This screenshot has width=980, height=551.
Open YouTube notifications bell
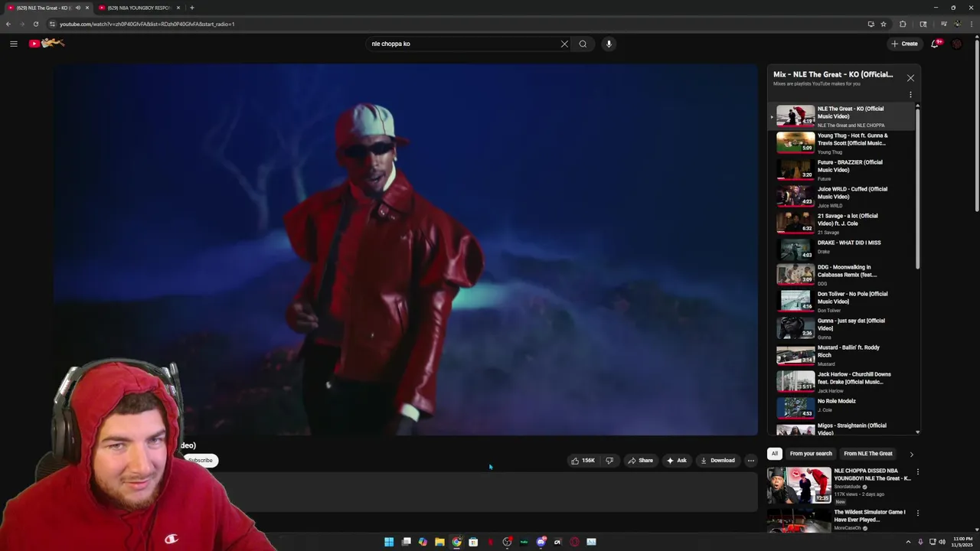pyautogui.click(x=935, y=44)
